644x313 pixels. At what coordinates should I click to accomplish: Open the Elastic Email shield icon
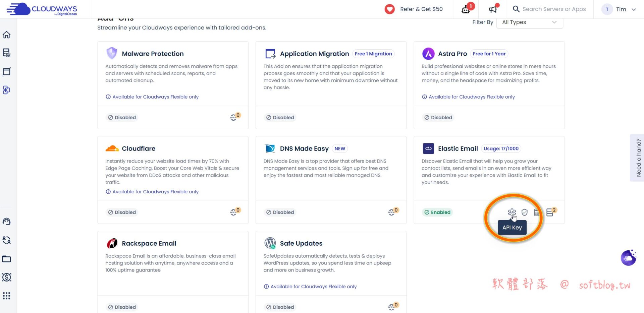pyautogui.click(x=524, y=212)
